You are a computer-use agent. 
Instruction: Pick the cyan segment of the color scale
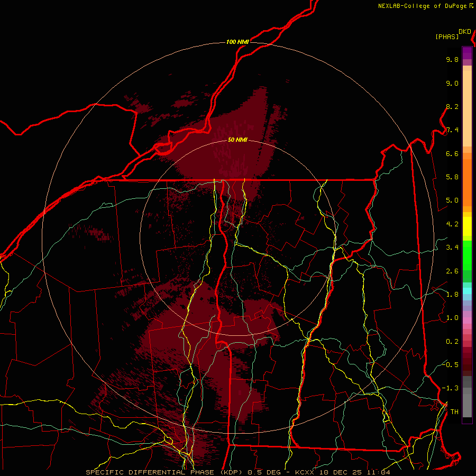click(x=467, y=291)
